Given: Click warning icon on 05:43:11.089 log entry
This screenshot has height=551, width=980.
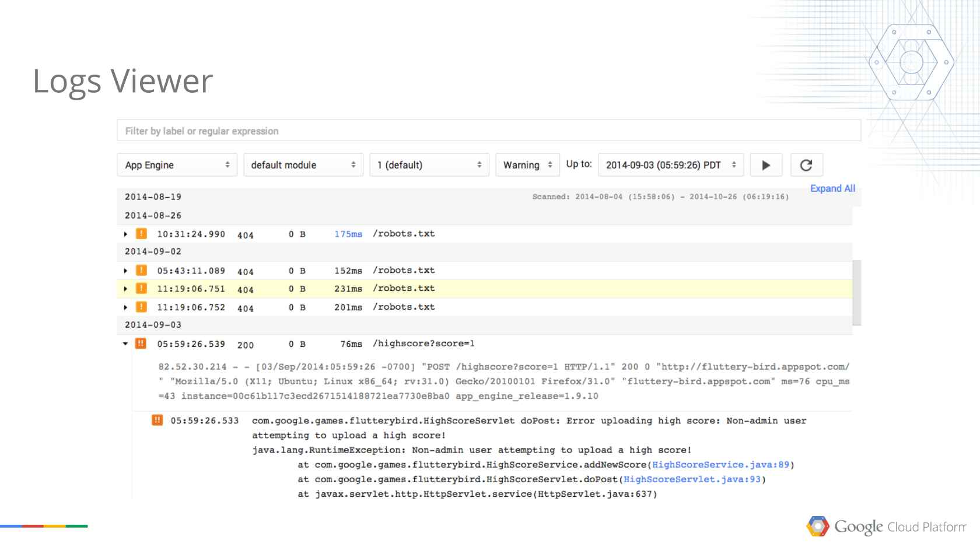Looking at the screenshot, I should pyautogui.click(x=141, y=271).
